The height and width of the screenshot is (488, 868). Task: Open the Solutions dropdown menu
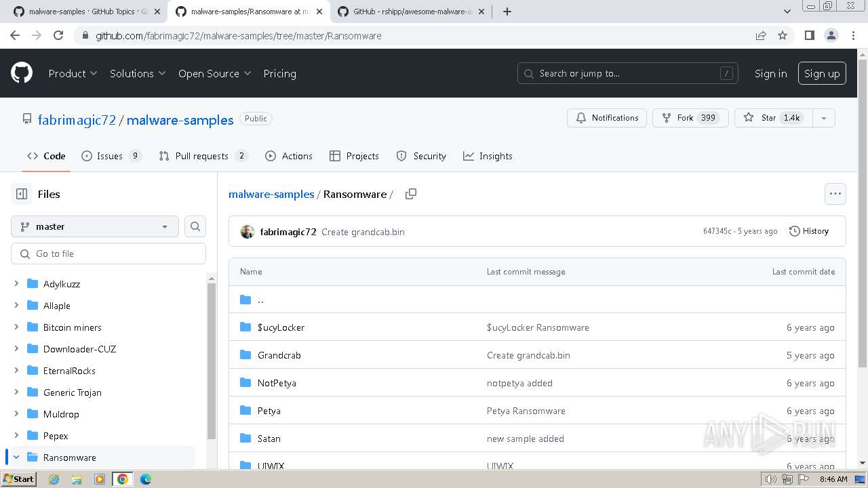[138, 73]
